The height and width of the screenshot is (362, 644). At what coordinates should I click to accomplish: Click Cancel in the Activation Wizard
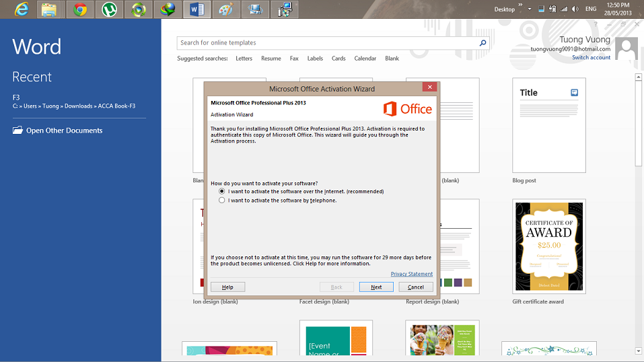416,287
